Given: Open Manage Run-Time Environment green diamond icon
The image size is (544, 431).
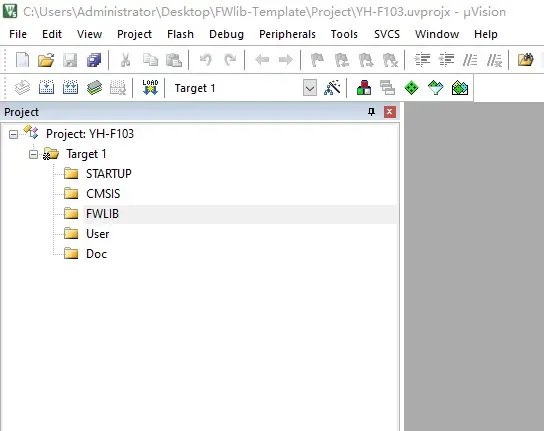Looking at the screenshot, I should 411,88.
